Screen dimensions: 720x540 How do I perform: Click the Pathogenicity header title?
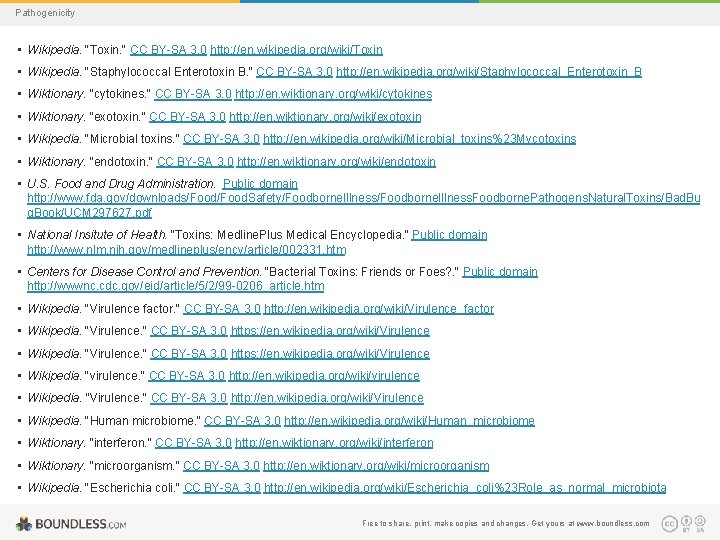point(45,13)
